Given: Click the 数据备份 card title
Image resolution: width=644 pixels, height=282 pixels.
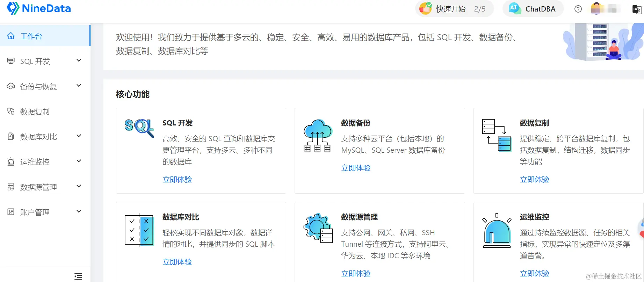Looking at the screenshot, I should click(x=356, y=123).
